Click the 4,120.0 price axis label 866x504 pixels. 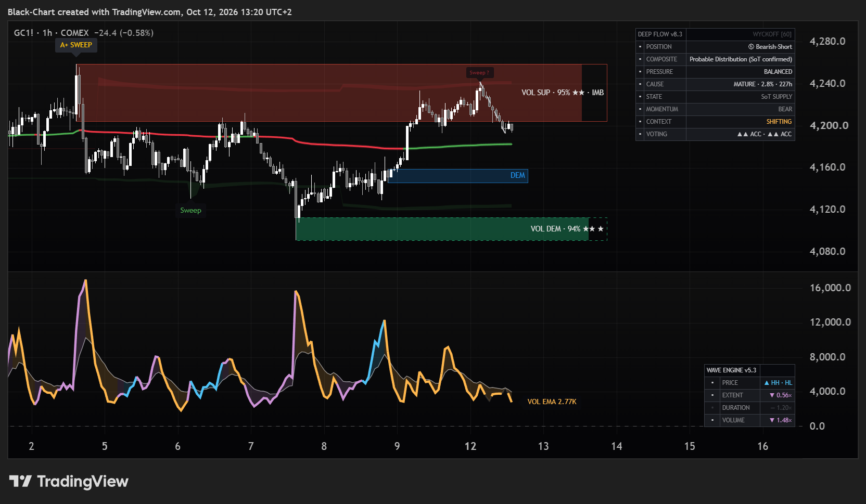click(x=827, y=209)
